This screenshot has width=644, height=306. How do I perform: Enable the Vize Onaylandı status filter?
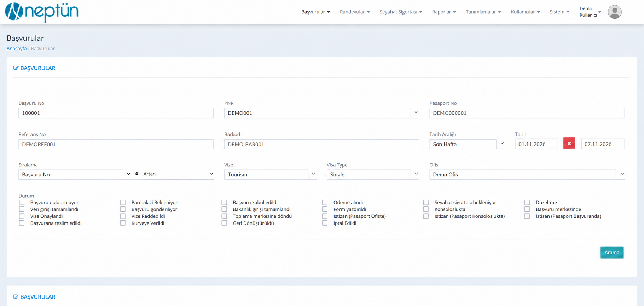pyautogui.click(x=22, y=216)
